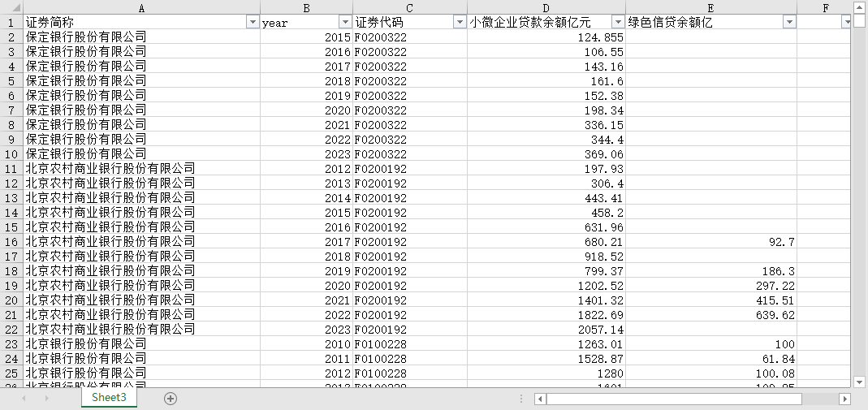The image size is (868, 410).
Task: Select column A header
Action: (142, 8)
